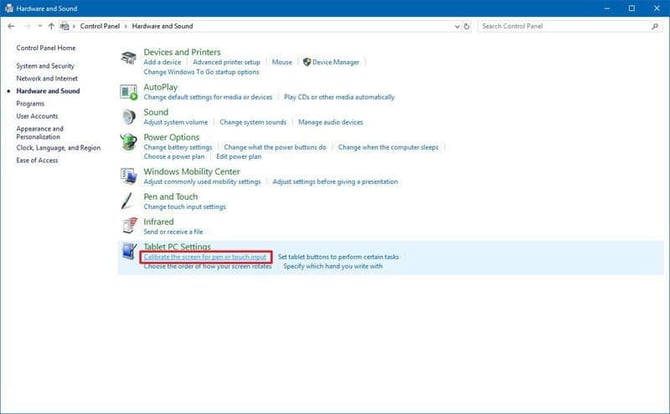Open Device Manager link

tap(335, 62)
